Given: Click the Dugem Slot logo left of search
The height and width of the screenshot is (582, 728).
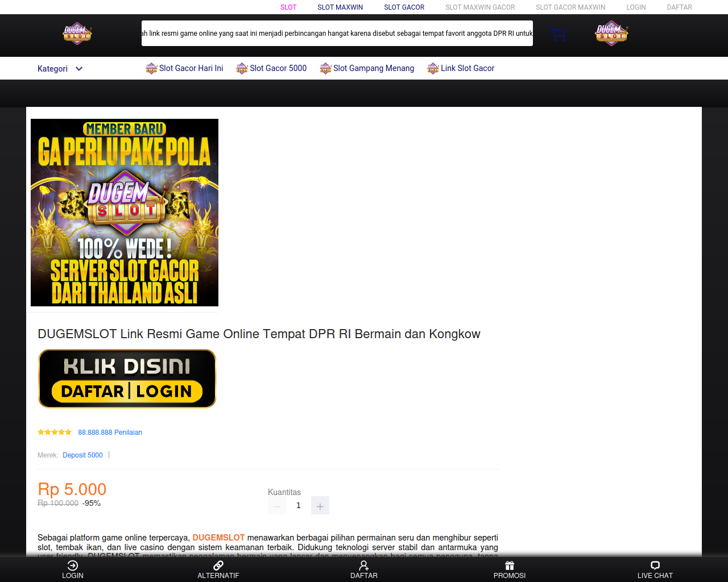Looking at the screenshot, I should (77, 34).
